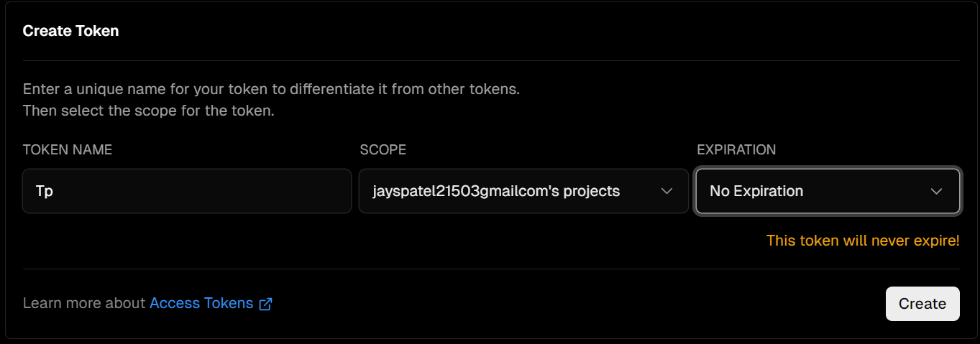The width and height of the screenshot is (980, 344).
Task: Click "Then select the scope" instruction text
Action: pos(149,111)
